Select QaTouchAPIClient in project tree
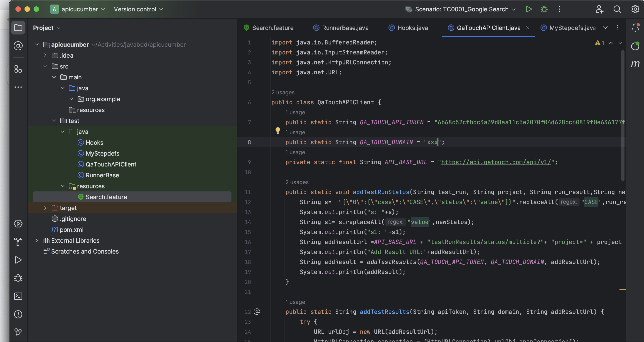The width and height of the screenshot is (644, 342). point(107,164)
